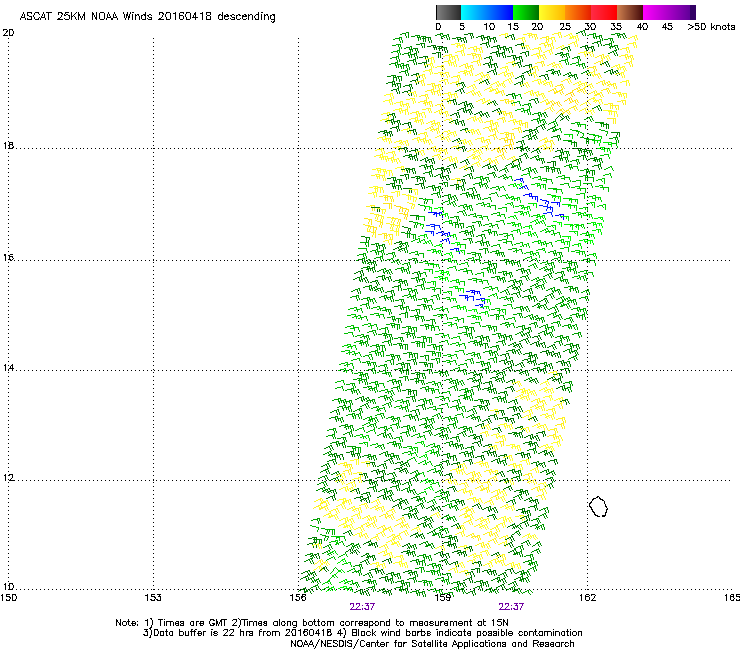Click the orange 25-30 knots color band
Viewport: 740px width, 650px height.
coord(578,12)
